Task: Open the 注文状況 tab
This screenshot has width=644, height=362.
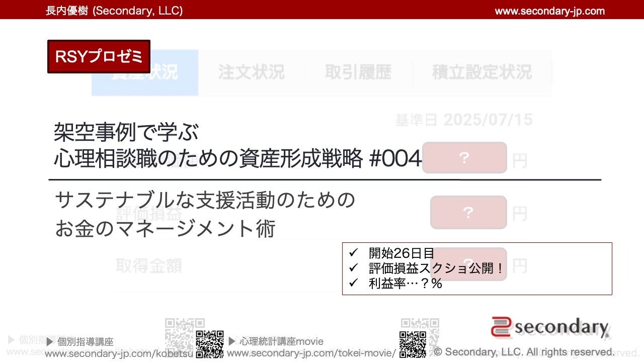Action: 251,72
